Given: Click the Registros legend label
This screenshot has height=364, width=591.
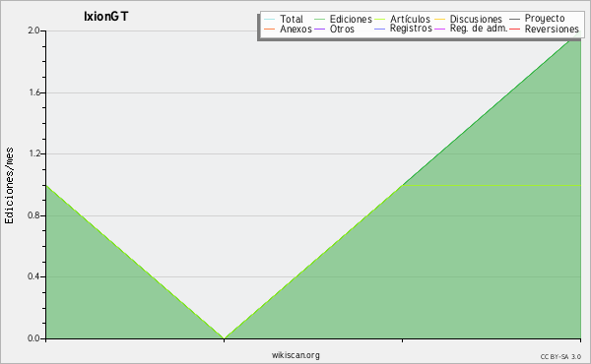Looking at the screenshot, I should pos(411,29).
